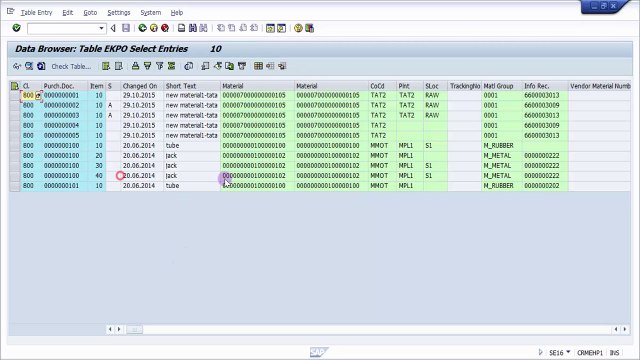Click Info Rec. value 0000000202

(x=542, y=186)
